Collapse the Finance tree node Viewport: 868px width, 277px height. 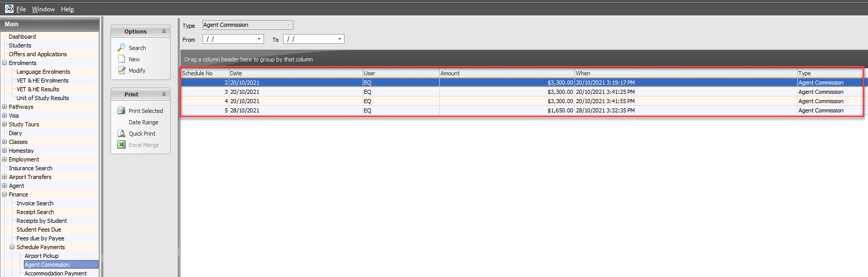[4, 194]
